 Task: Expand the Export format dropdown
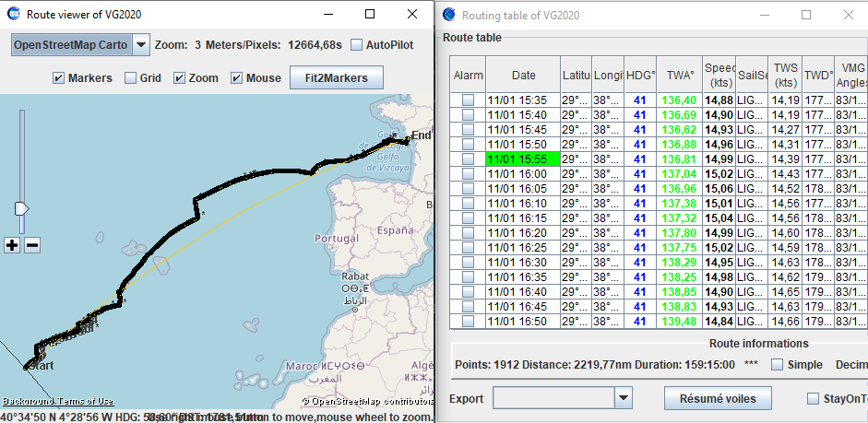tap(623, 398)
